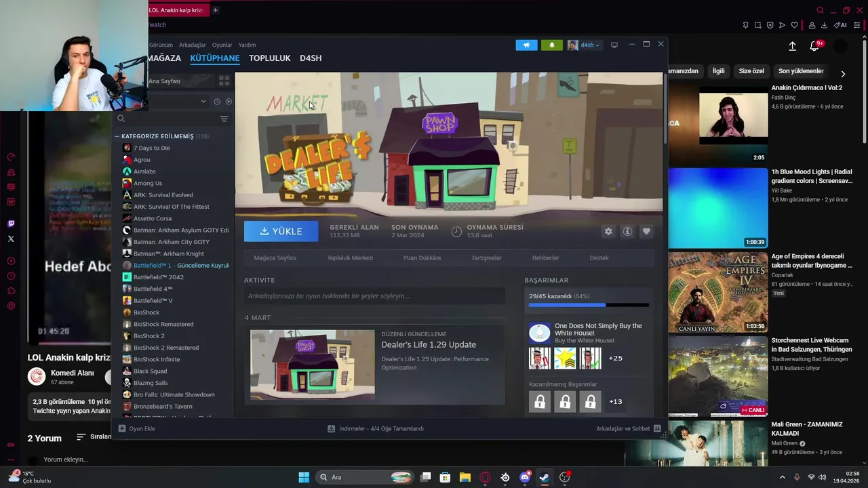This screenshot has width=868, height=488.
Task: Open the Oyunlar menu
Action: coord(222,45)
